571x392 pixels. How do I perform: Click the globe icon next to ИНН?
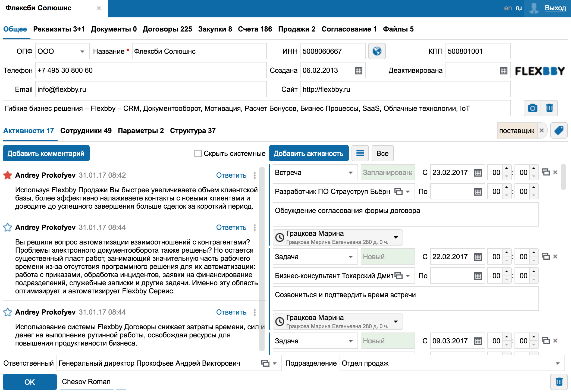pyautogui.click(x=377, y=51)
